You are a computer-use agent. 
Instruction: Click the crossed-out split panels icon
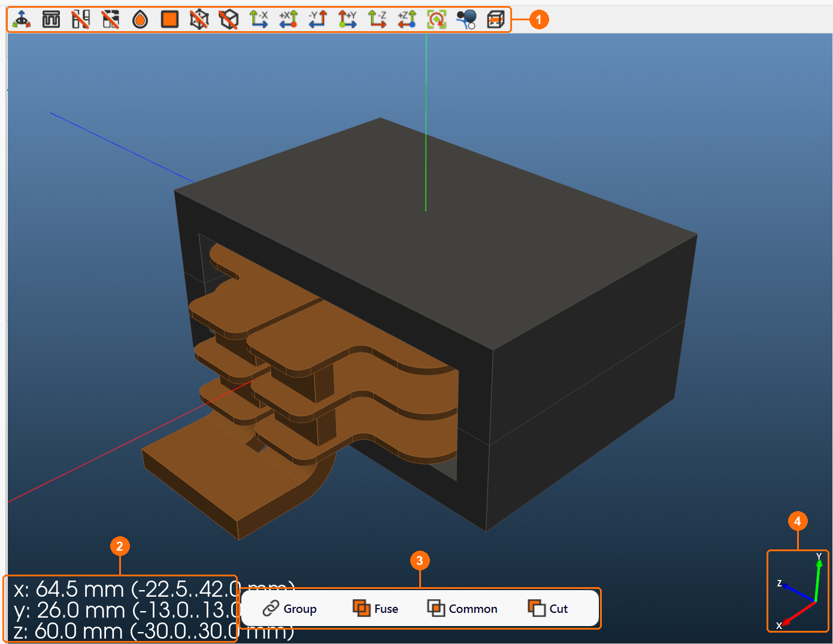pyautogui.click(x=81, y=20)
